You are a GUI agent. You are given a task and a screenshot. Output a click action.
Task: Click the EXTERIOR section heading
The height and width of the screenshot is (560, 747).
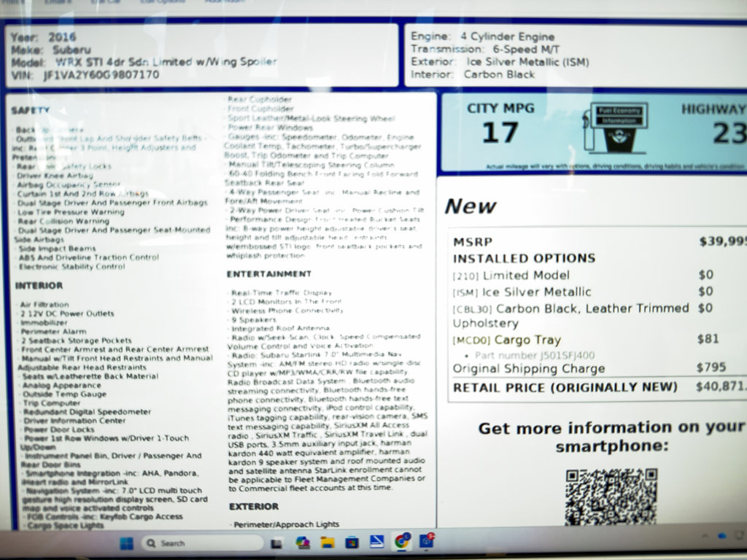pyautogui.click(x=253, y=506)
